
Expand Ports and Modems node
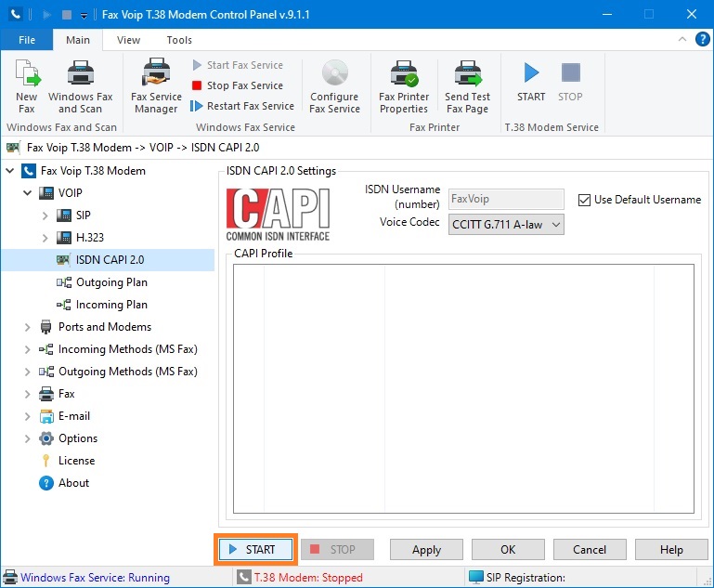(x=27, y=327)
